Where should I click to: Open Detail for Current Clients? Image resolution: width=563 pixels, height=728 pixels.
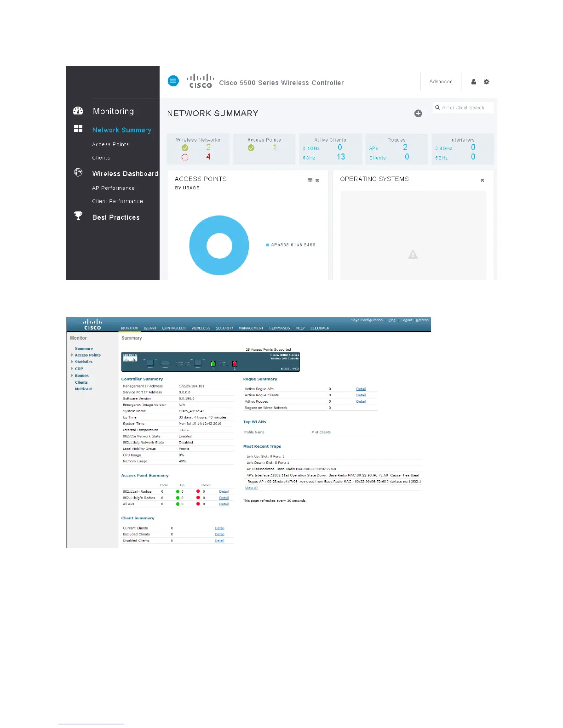[x=220, y=529]
